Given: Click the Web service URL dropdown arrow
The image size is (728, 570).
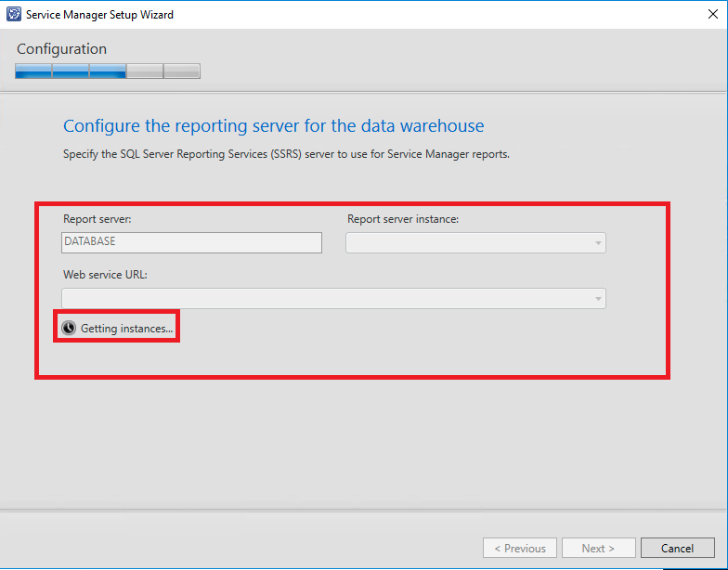Looking at the screenshot, I should tap(596, 299).
